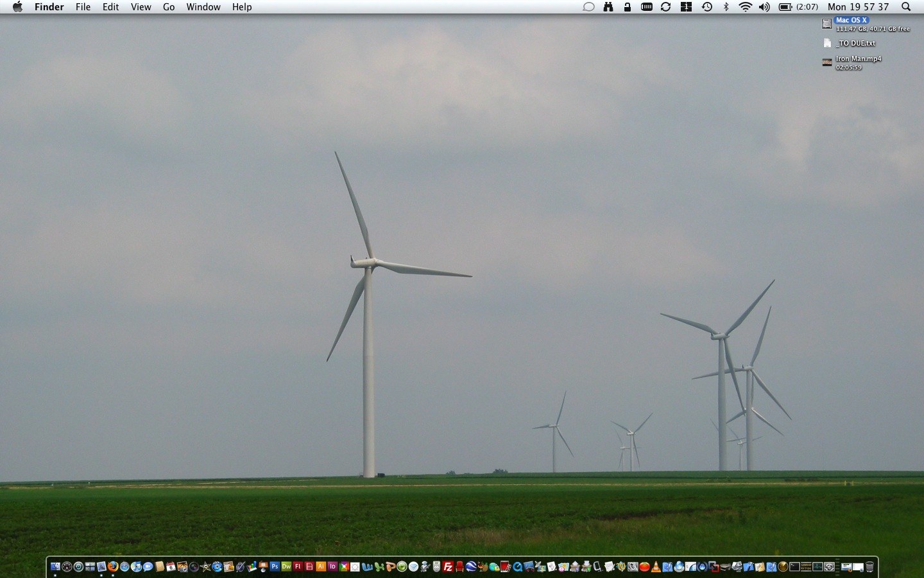The image size is (924, 578).
Task: Select the Iron Man.mp4 desktop file
Action: click(x=827, y=62)
